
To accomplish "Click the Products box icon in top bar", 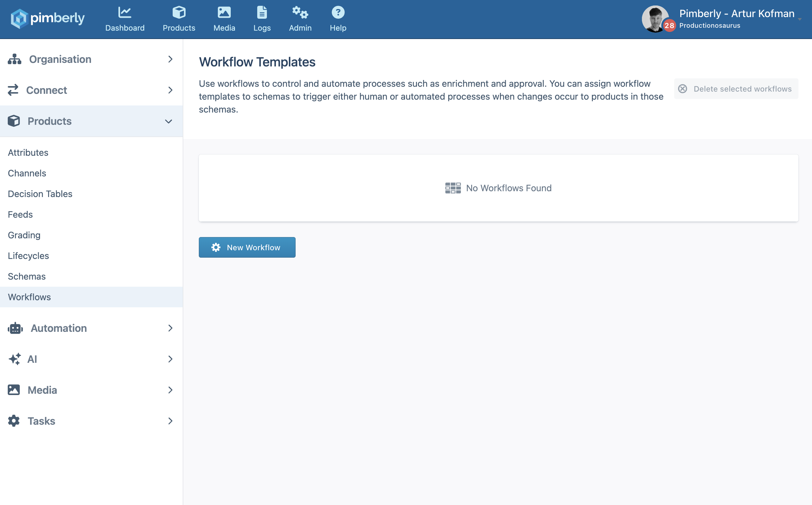I will pyautogui.click(x=179, y=13).
